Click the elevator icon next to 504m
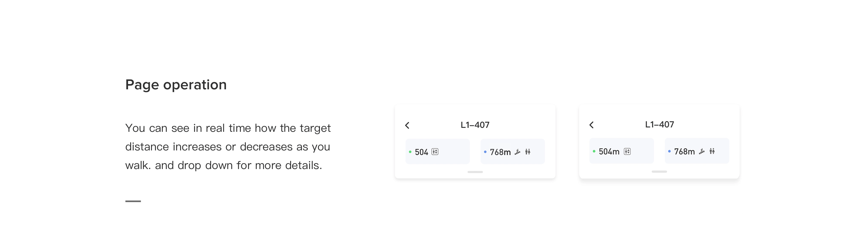This screenshot has width=868, height=241. pos(627,151)
